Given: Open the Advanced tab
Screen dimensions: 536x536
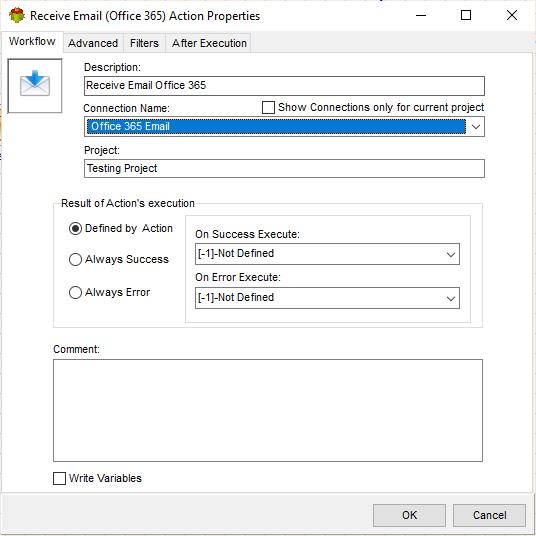Looking at the screenshot, I should point(93,43).
